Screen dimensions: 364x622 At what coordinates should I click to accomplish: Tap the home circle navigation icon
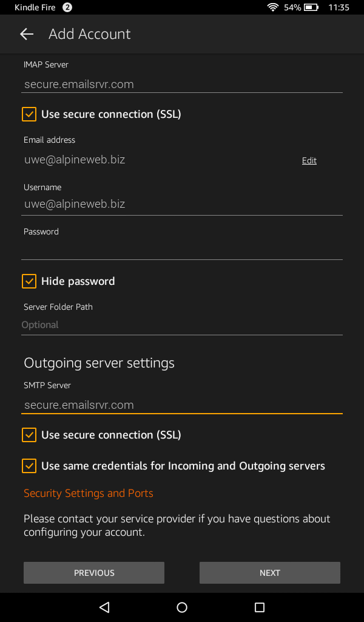(x=182, y=607)
